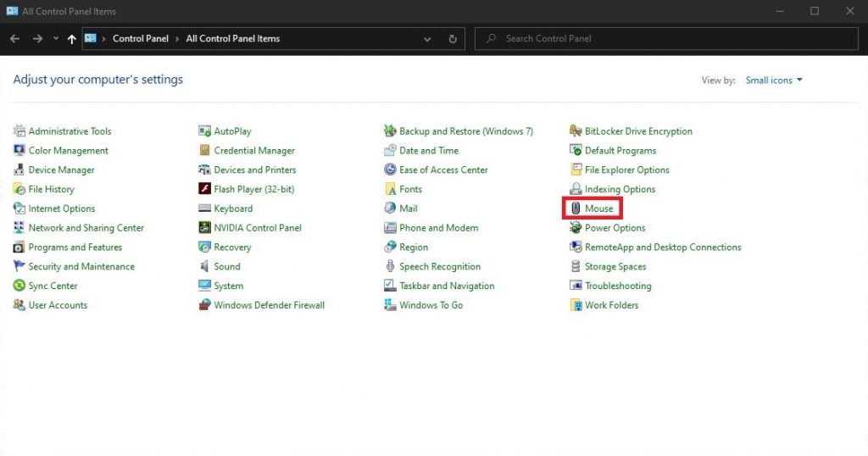Expand the chevron before the Control Panel breadcrumb
Viewport: 868px width, 456px height.
[103, 39]
